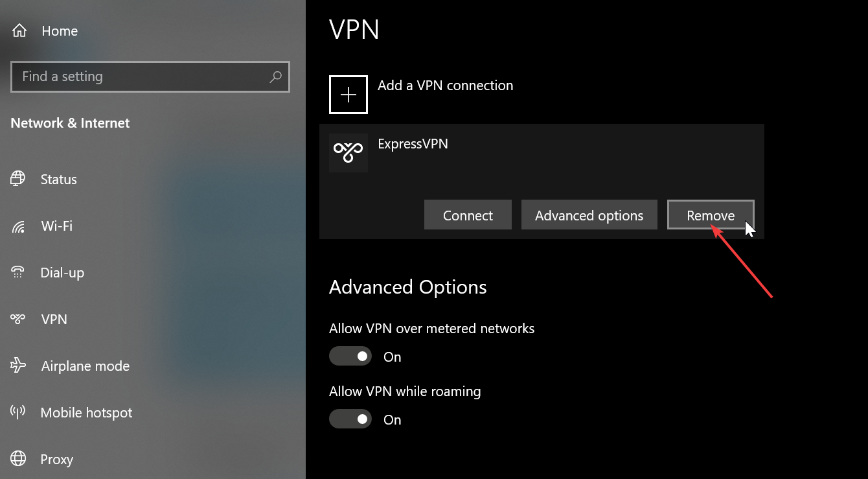The height and width of the screenshot is (479, 868).
Task: Open Advanced options for ExpressVPN
Action: click(589, 215)
